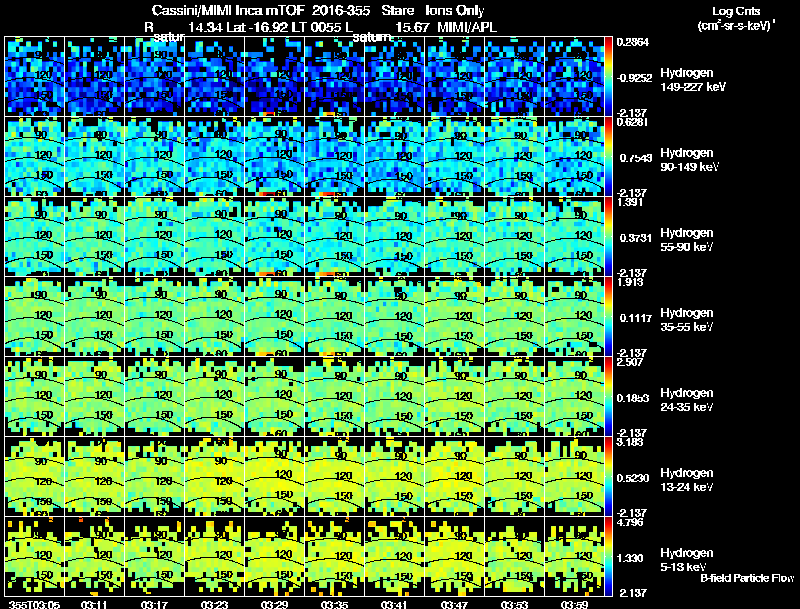Click the 'B-field Particle Flow' label
Screen dimensions: 800x609
click(x=747, y=578)
